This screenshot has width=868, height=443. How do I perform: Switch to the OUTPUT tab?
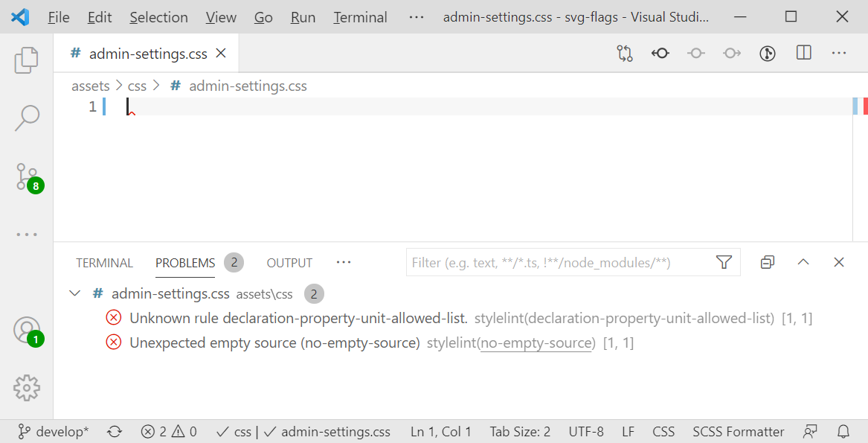289,262
